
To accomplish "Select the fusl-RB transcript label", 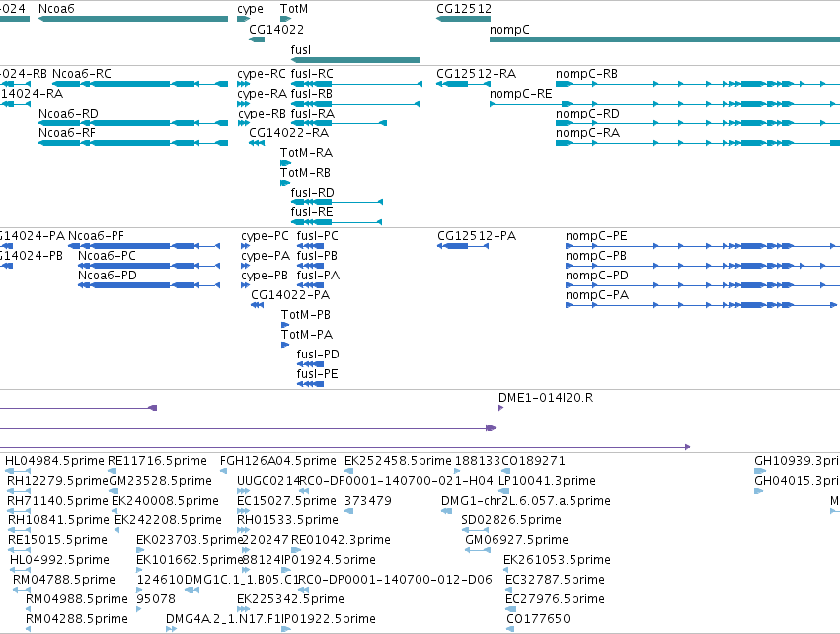I will pyautogui.click(x=311, y=93).
